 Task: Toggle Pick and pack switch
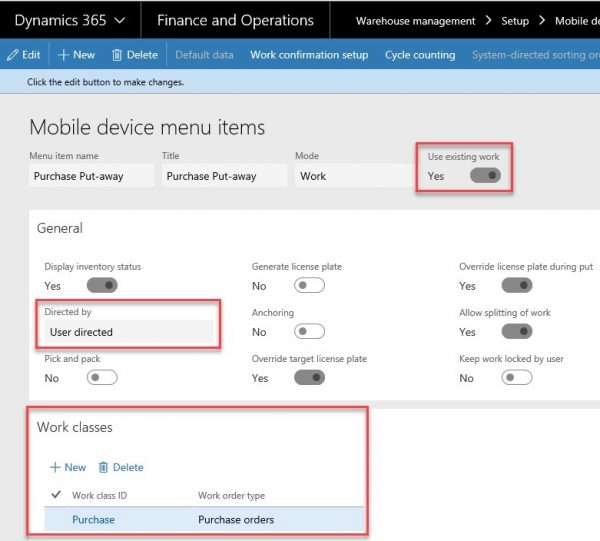(102, 378)
